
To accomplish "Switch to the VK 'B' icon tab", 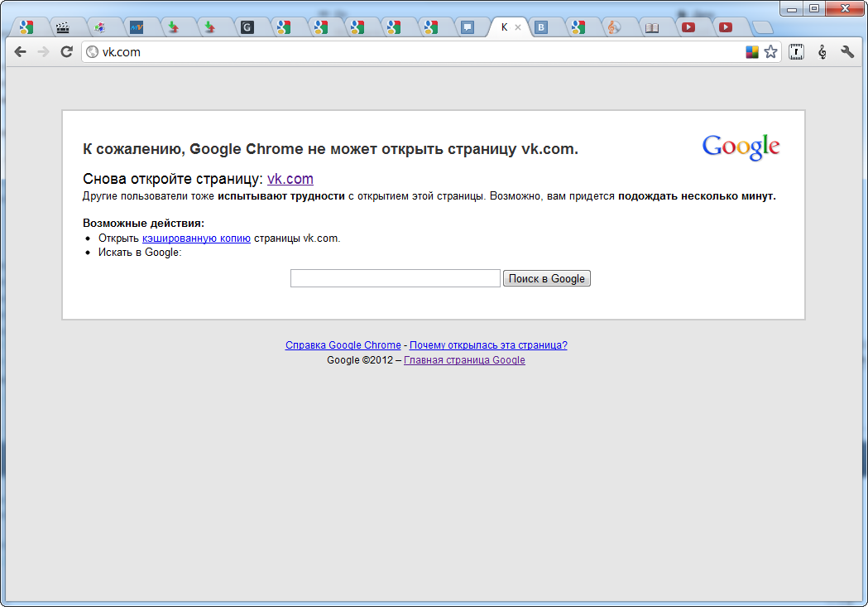I will point(541,27).
